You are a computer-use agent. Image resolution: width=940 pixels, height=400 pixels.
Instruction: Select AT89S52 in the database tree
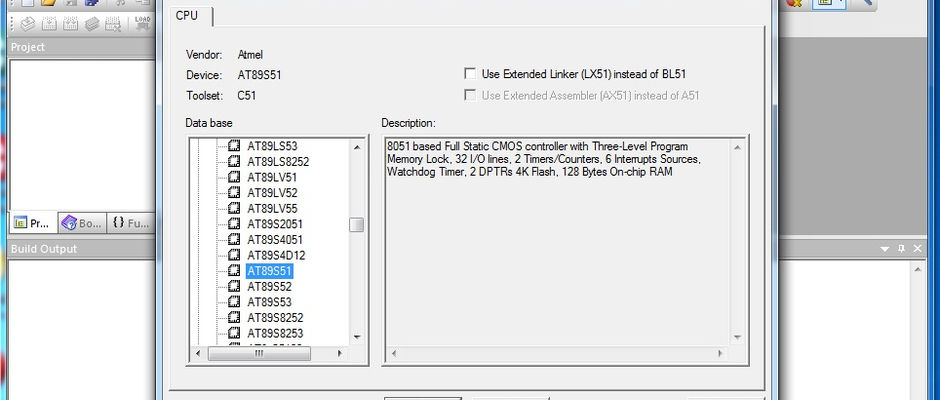point(269,286)
